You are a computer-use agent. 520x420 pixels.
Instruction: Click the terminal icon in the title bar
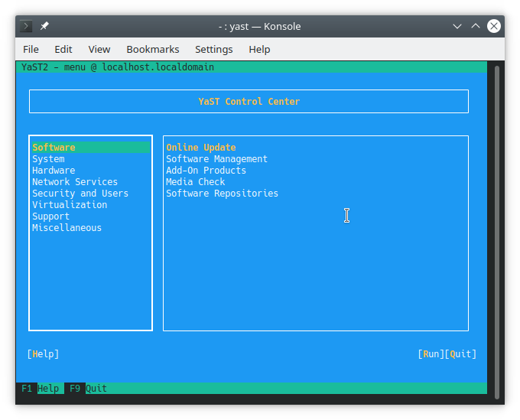click(26, 26)
